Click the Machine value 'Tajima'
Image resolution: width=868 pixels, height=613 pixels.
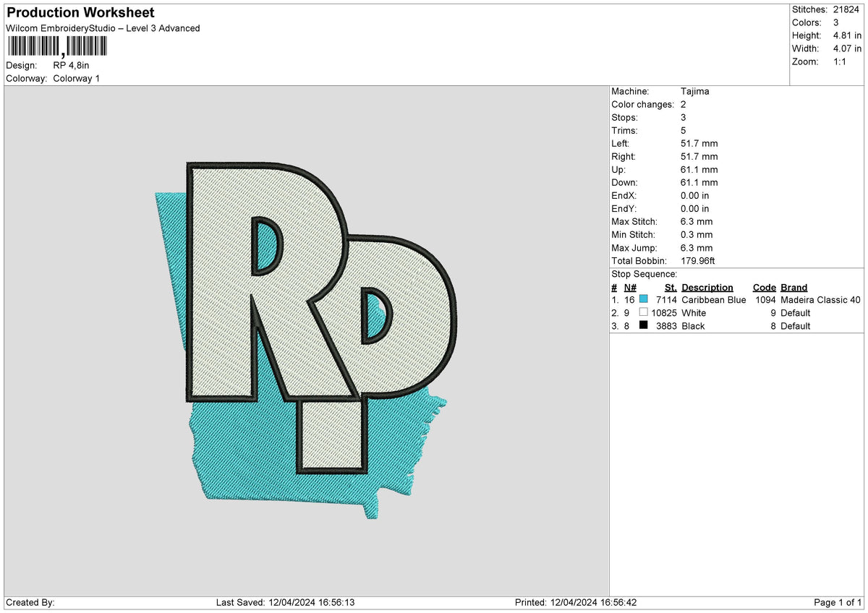click(x=695, y=92)
